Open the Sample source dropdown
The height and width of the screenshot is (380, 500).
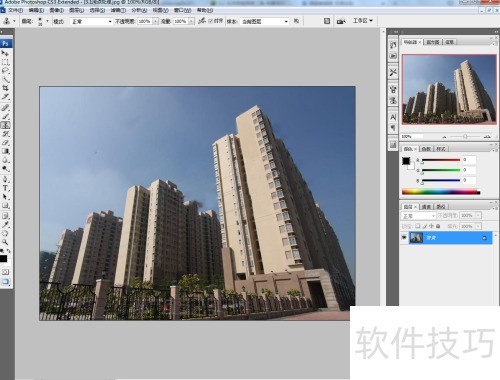[x=264, y=21]
